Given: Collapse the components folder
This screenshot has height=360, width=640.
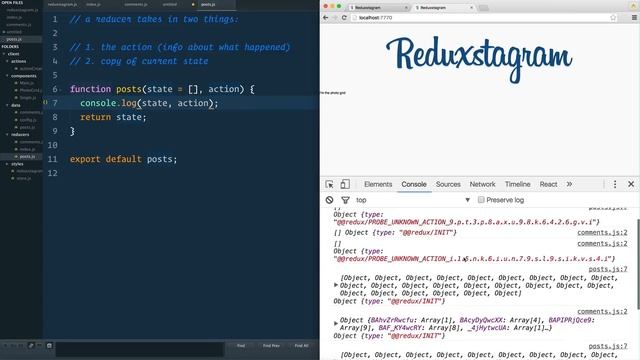Looking at the screenshot, I should [x=7, y=76].
